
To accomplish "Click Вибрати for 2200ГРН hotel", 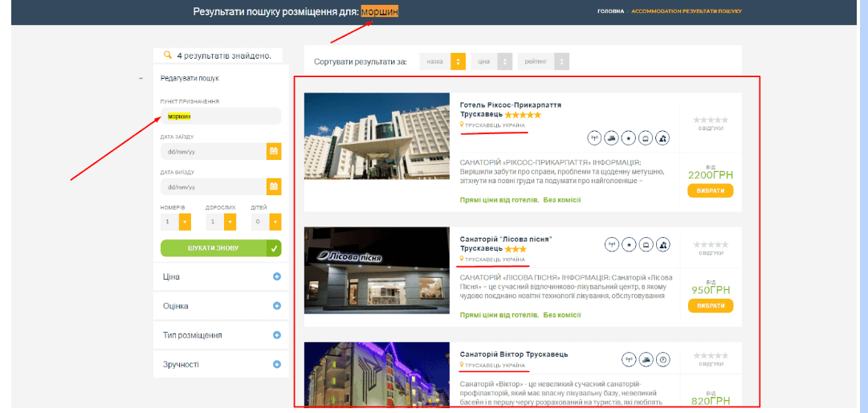I will (711, 190).
